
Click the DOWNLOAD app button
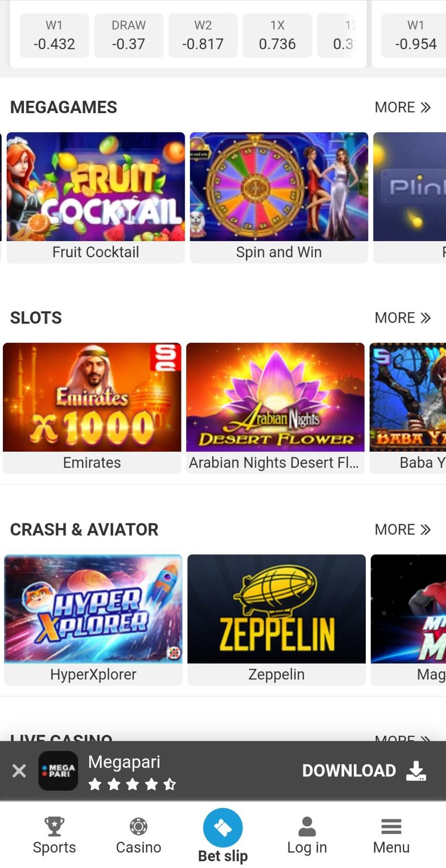[364, 771]
